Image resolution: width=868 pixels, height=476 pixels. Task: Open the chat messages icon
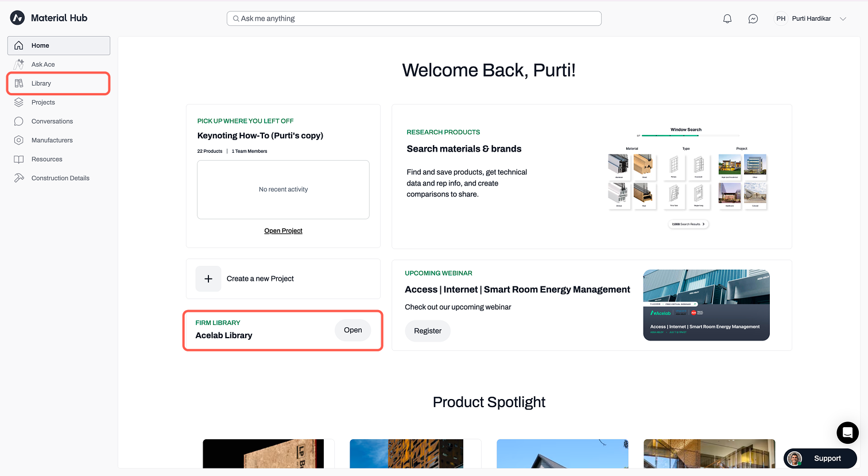click(x=753, y=18)
